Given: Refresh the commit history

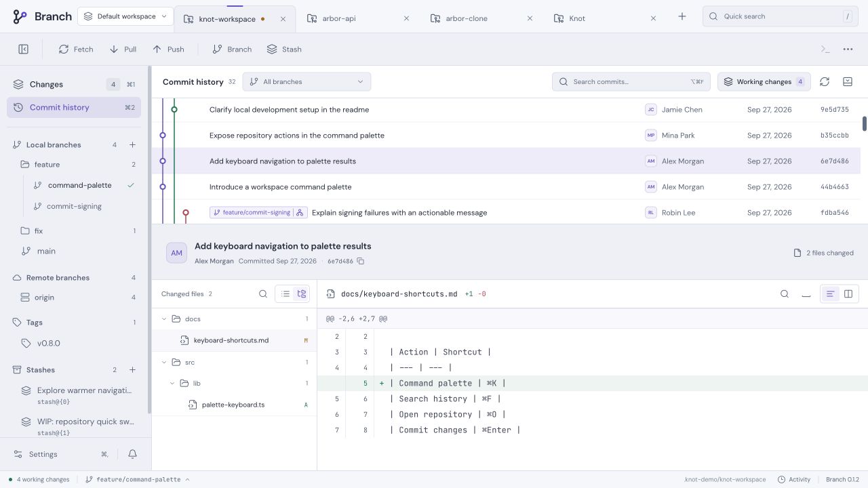Looking at the screenshot, I should [825, 82].
